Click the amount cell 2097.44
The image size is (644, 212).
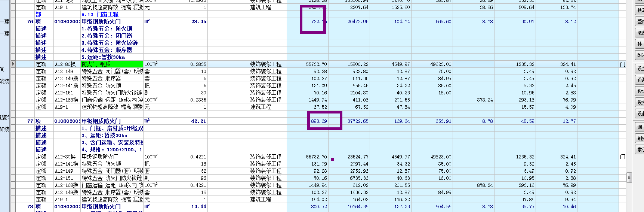[x=359, y=164]
